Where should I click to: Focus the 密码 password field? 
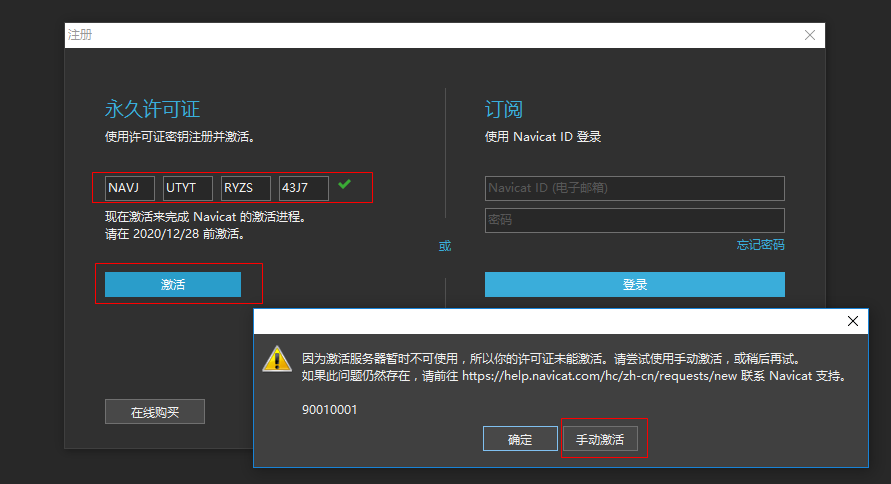(x=635, y=220)
